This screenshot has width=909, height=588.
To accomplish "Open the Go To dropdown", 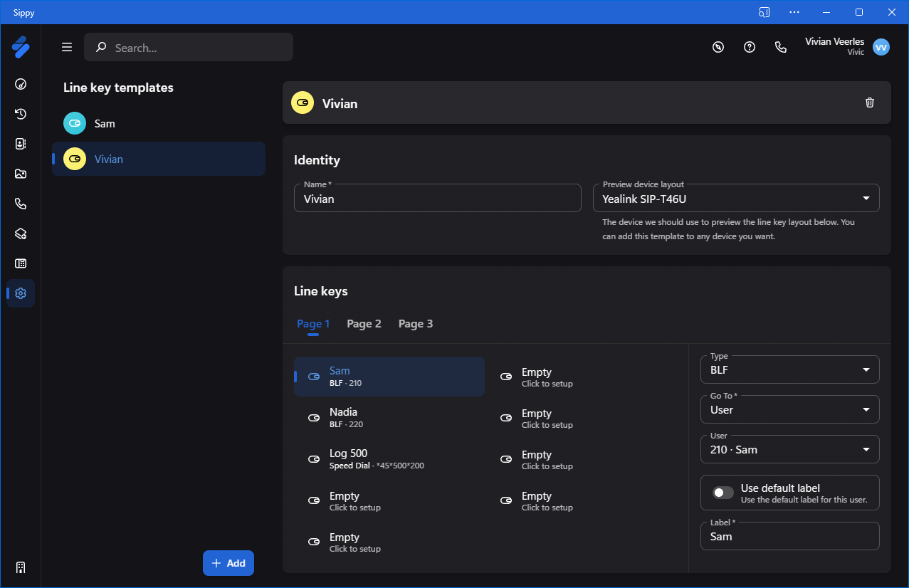I will 789,410.
